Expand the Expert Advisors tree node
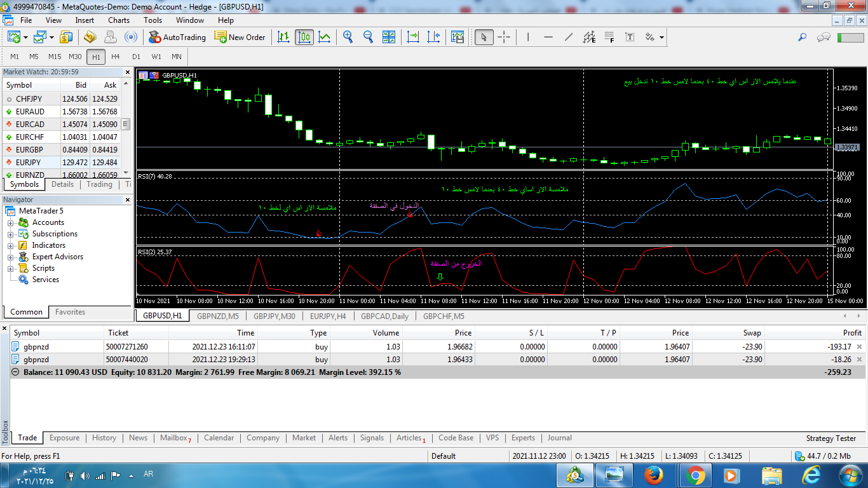The width and height of the screenshot is (868, 488). 11,257
